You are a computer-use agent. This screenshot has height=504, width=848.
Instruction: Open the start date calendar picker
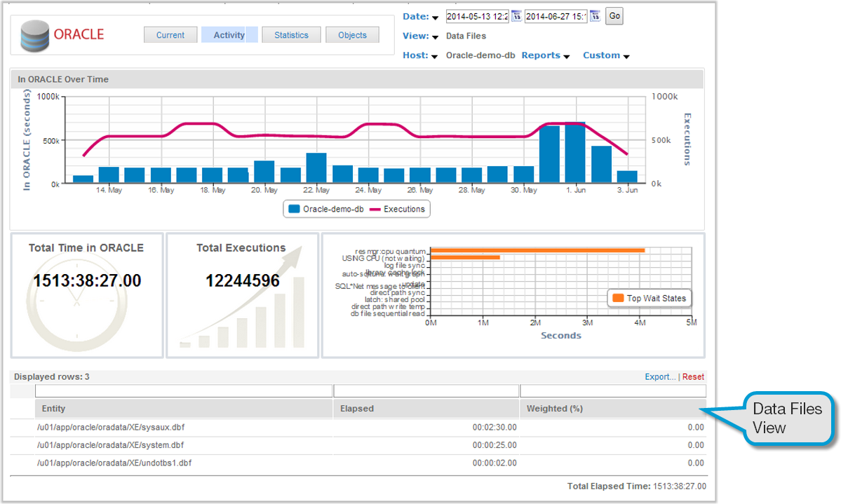click(x=516, y=16)
